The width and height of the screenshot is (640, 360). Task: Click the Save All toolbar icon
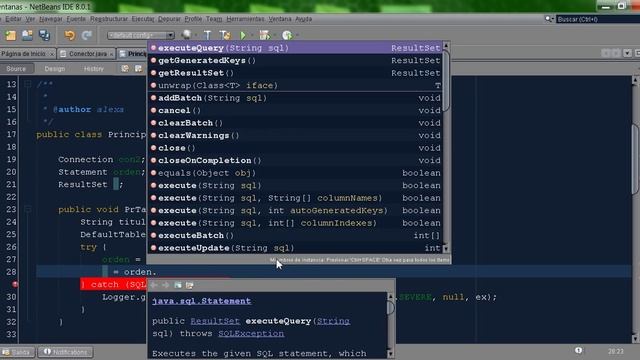coord(44,36)
